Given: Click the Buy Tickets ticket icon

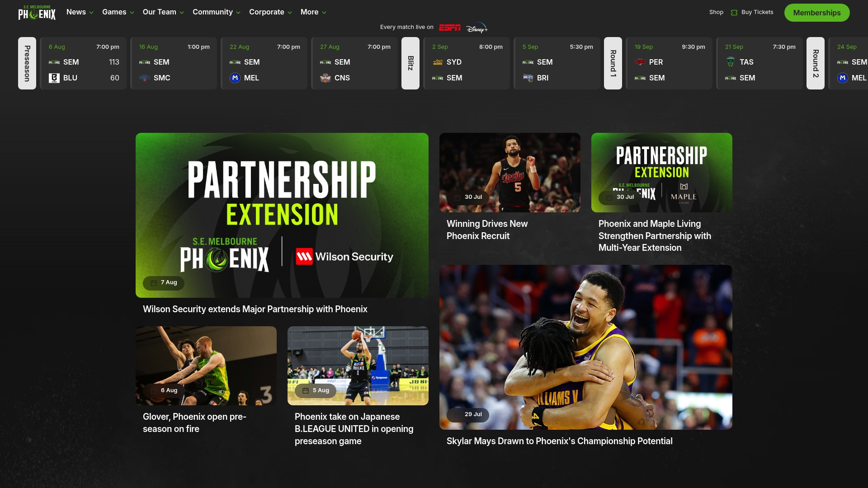Looking at the screenshot, I should (734, 13).
